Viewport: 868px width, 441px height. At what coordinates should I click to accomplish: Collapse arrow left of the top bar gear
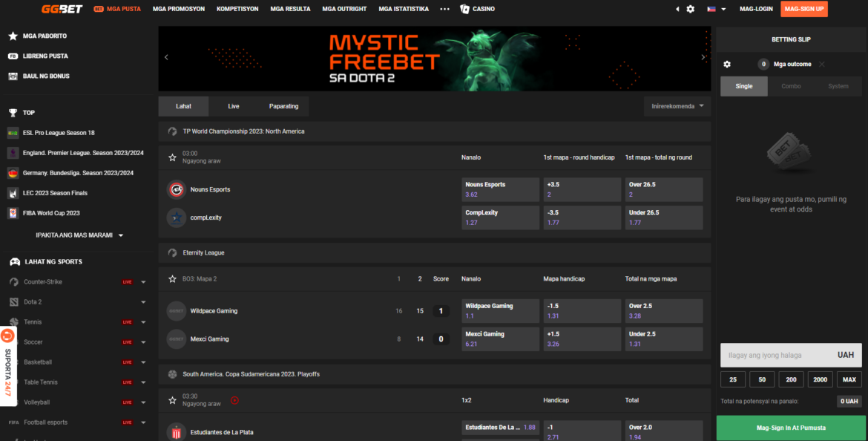point(677,9)
